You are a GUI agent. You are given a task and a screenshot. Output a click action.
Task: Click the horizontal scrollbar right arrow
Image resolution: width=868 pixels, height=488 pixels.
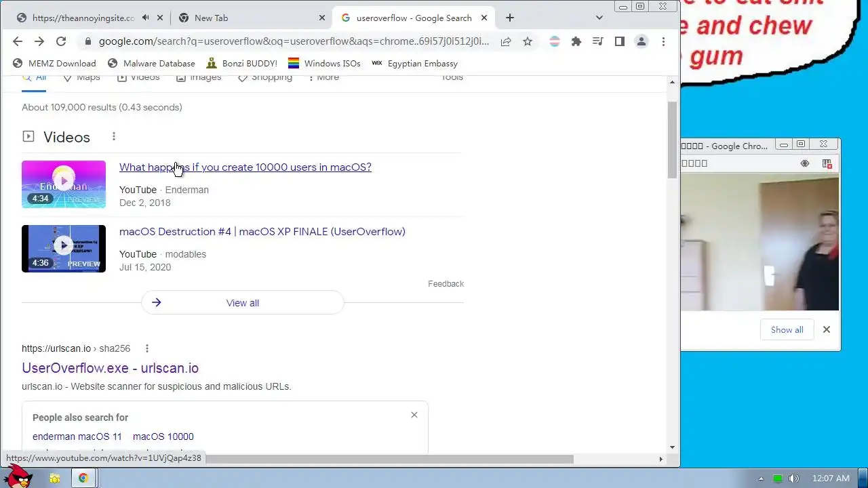(x=661, y=459)
